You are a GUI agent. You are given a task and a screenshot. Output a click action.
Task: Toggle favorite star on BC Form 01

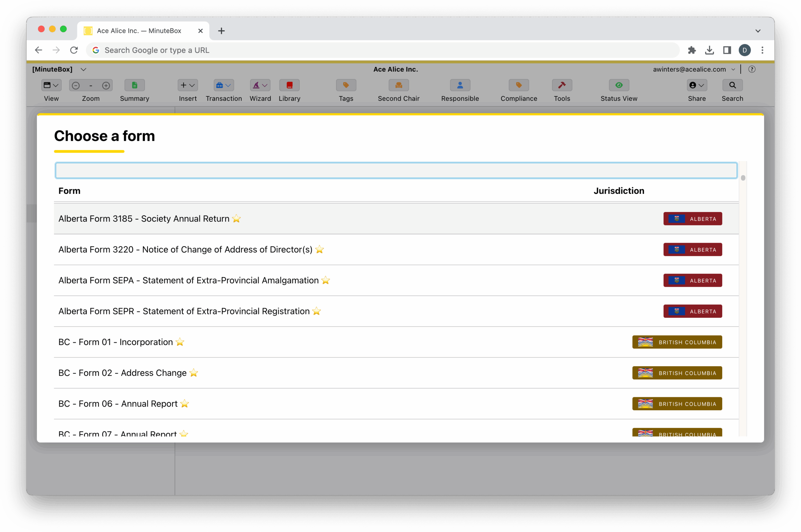180,342
